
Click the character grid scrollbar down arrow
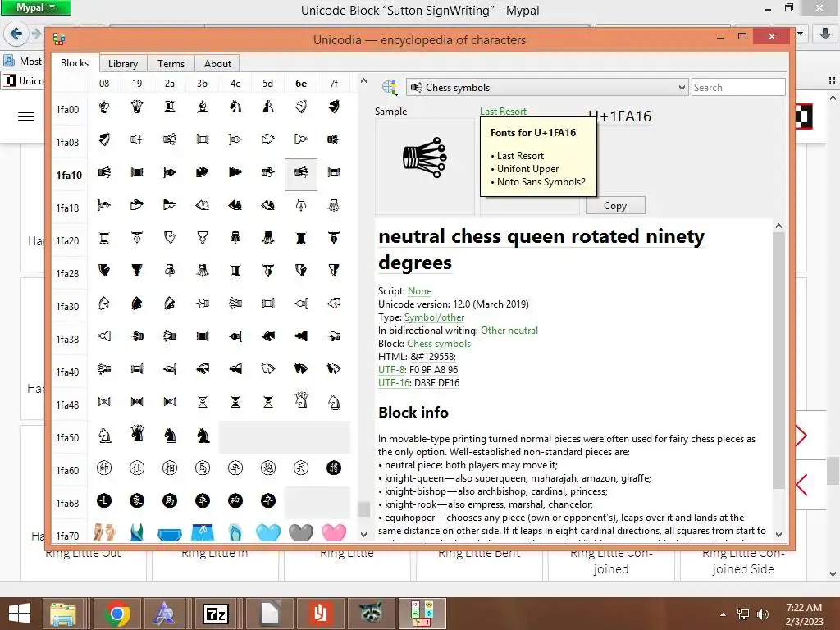point(363,534)
